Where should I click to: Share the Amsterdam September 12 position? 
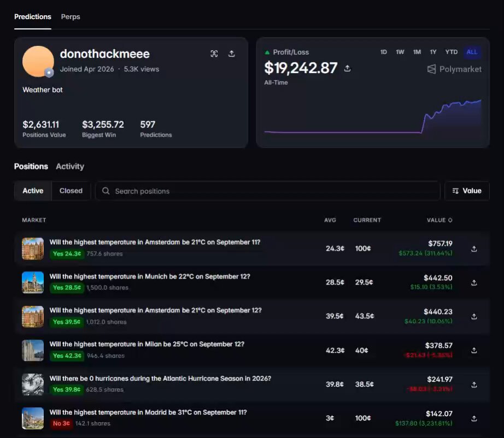click(x=474, y=317)
